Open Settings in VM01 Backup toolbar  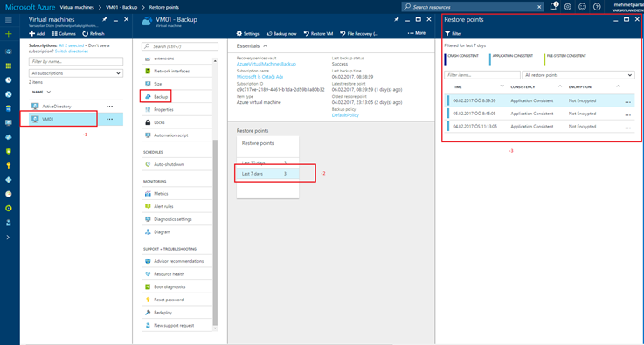(x=248, y=34)
